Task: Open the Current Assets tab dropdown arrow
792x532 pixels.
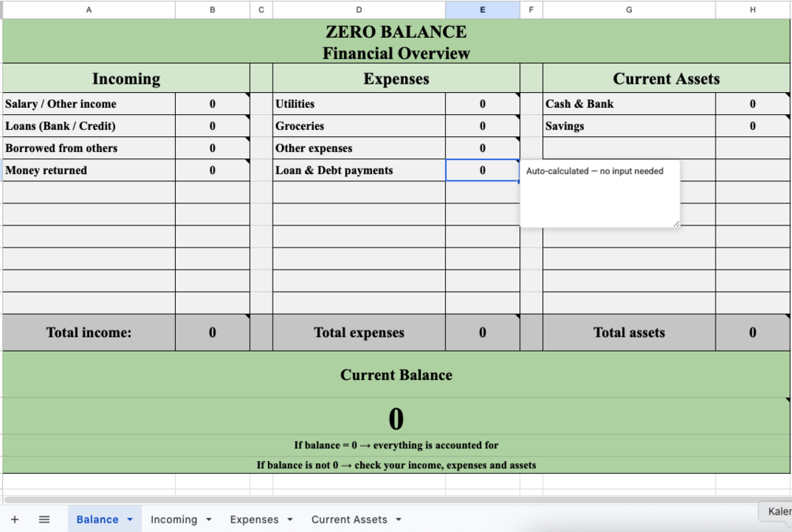Action: click(399, 519)
